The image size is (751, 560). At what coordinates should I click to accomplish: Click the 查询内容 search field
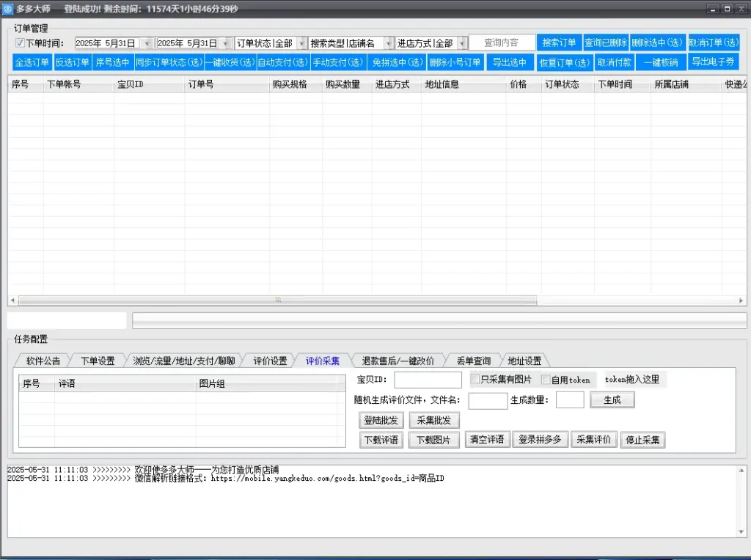pos(502,43)
